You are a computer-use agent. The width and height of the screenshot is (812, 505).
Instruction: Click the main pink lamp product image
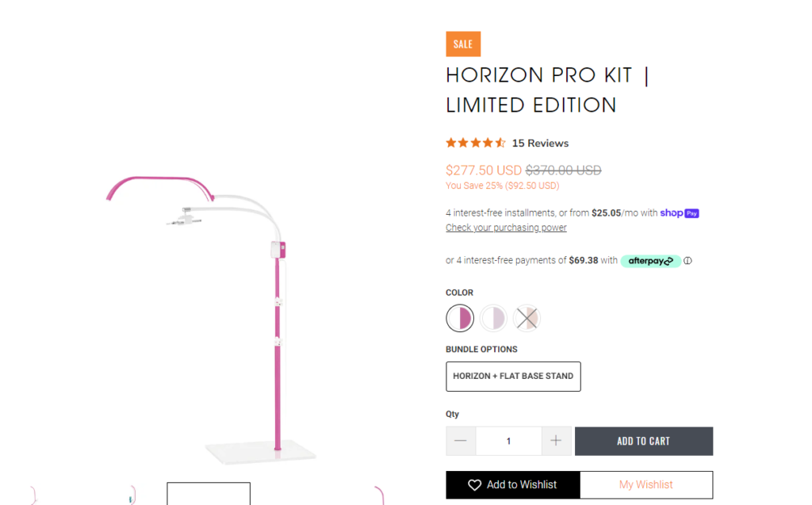pyautogui.click(x=213, y=319)
